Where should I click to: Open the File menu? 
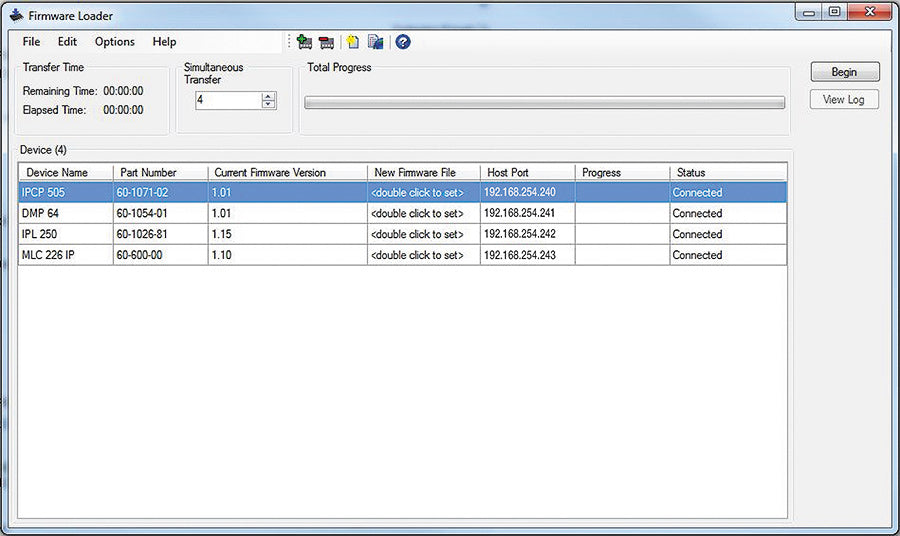point(31,42)
